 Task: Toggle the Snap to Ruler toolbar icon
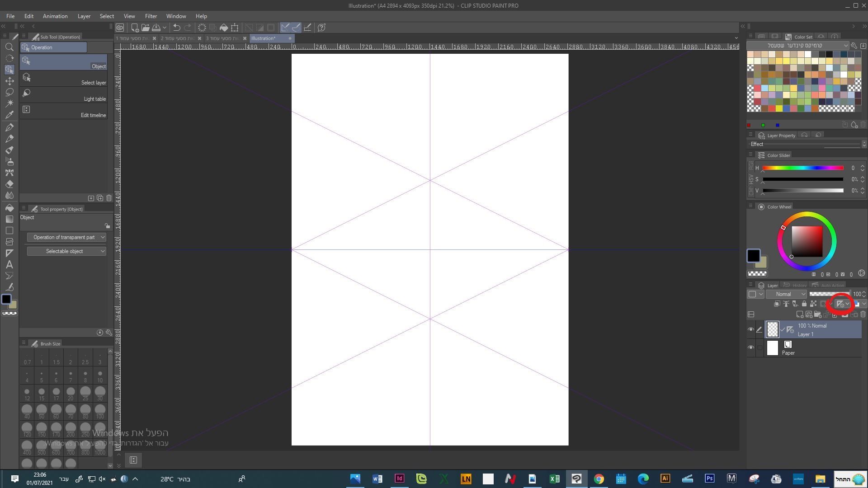tap(285, 28)
